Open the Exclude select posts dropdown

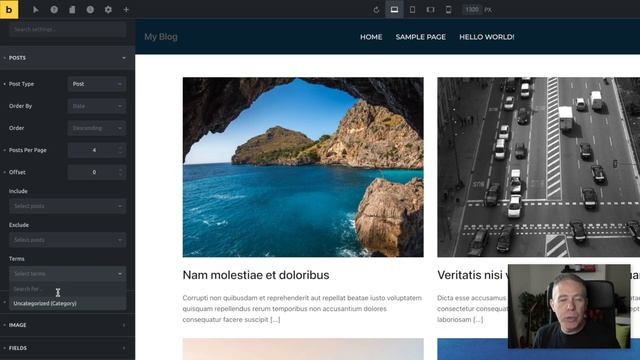tap(68, 240)
